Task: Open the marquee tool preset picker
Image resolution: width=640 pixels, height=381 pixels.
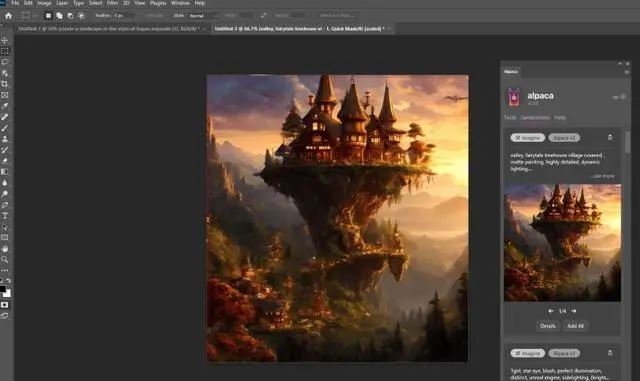Action: tap(29, 16)
